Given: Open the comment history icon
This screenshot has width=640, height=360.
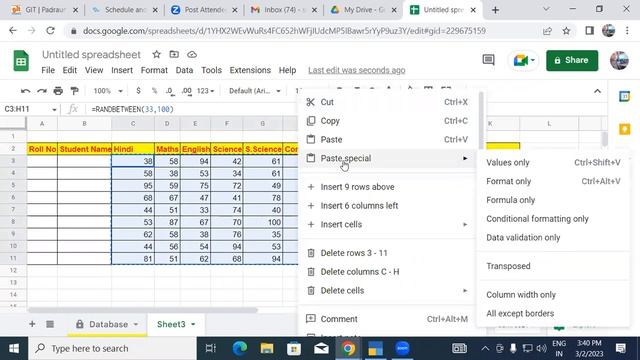Looking at the screenshot, I should click(488, 60).
